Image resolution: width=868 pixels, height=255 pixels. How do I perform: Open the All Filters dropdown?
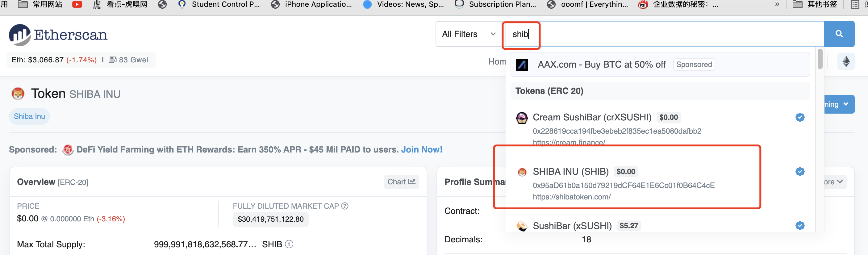(469, 34)
